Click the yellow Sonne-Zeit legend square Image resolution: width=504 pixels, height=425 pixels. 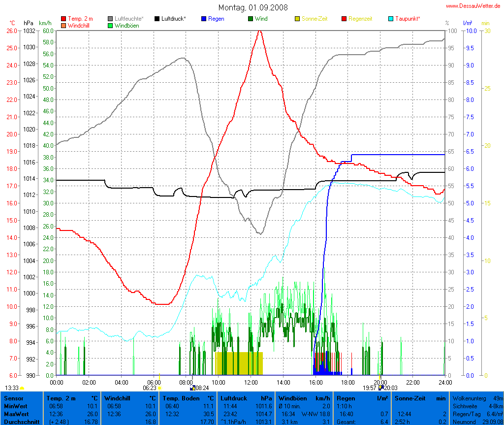pos(297,19)
